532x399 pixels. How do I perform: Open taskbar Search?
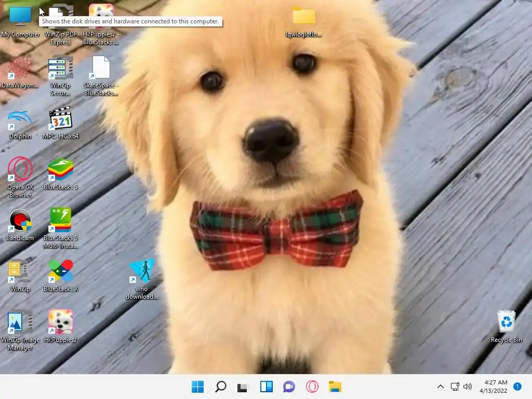pos(220,387)
